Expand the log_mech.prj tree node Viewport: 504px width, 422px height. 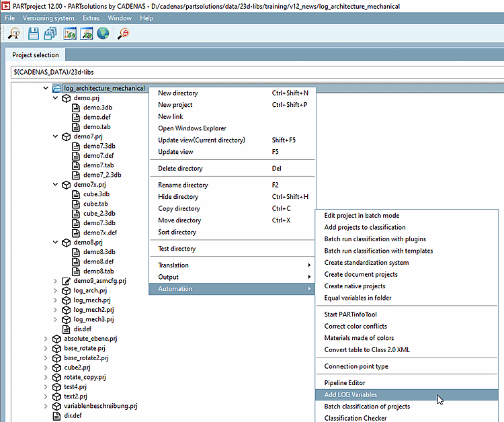click(x=56, y=300)
